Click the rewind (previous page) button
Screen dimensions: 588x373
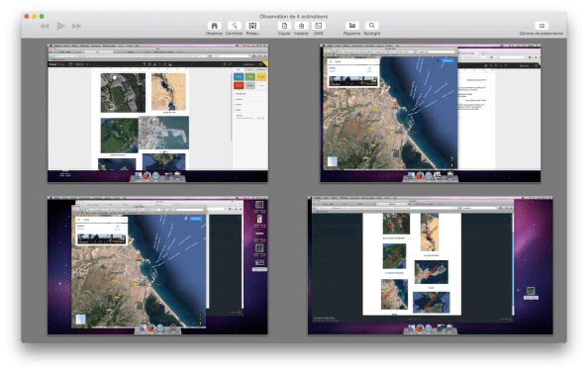click(x=45, y=27)
